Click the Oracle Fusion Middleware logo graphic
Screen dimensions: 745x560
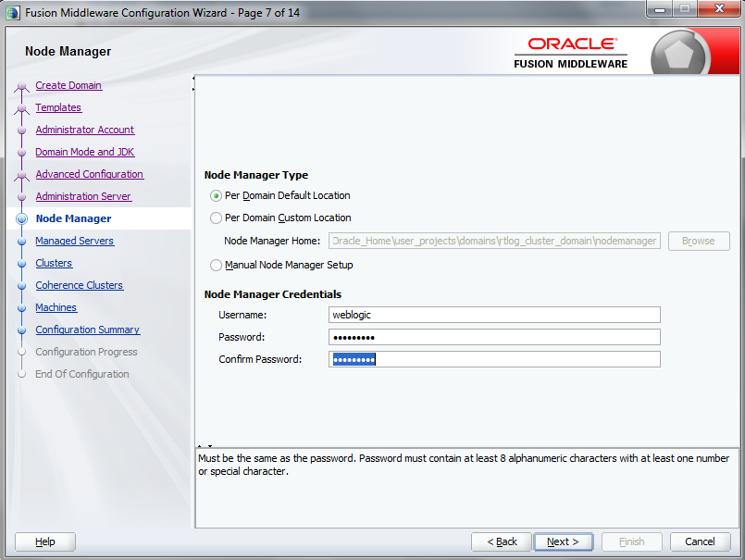[x=571, y=48]
